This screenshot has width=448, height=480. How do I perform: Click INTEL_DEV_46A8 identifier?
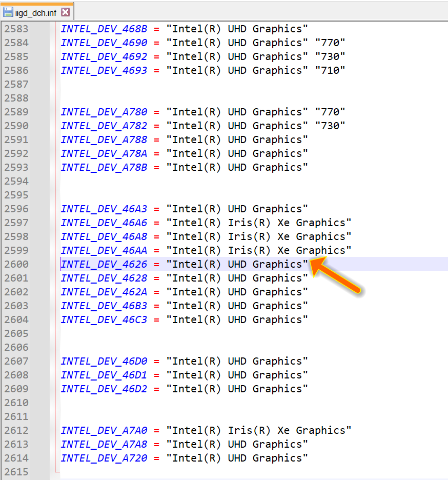104,236
